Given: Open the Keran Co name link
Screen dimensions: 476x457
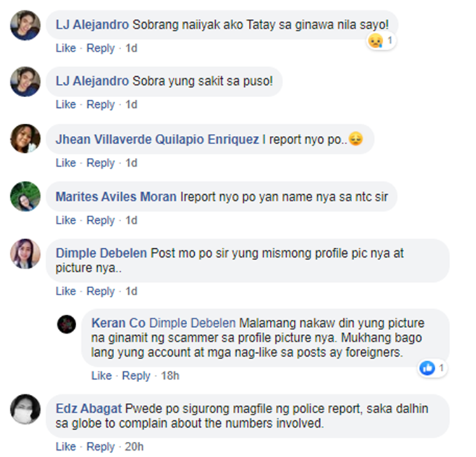Looking at the screenshot, I should [x=119, y=323].
